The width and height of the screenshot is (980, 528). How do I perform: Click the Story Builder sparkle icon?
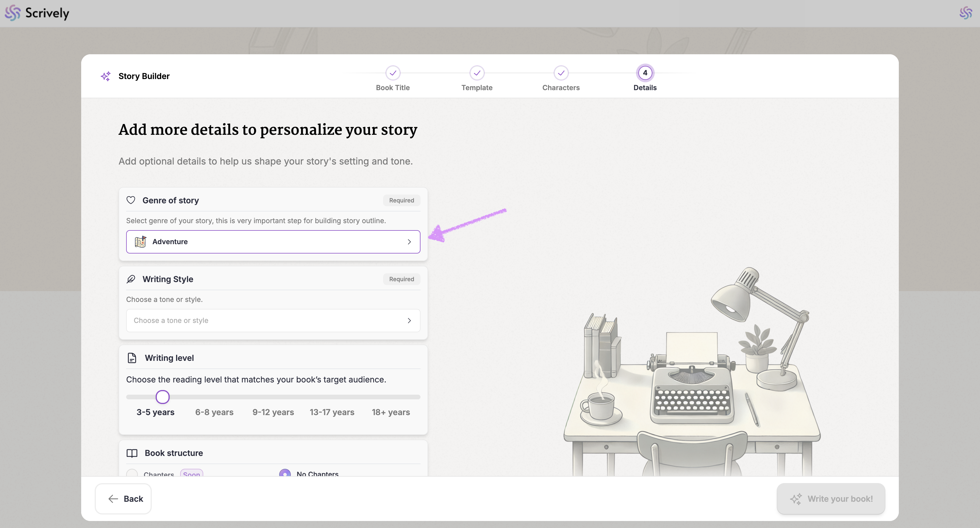coord(105,76)
